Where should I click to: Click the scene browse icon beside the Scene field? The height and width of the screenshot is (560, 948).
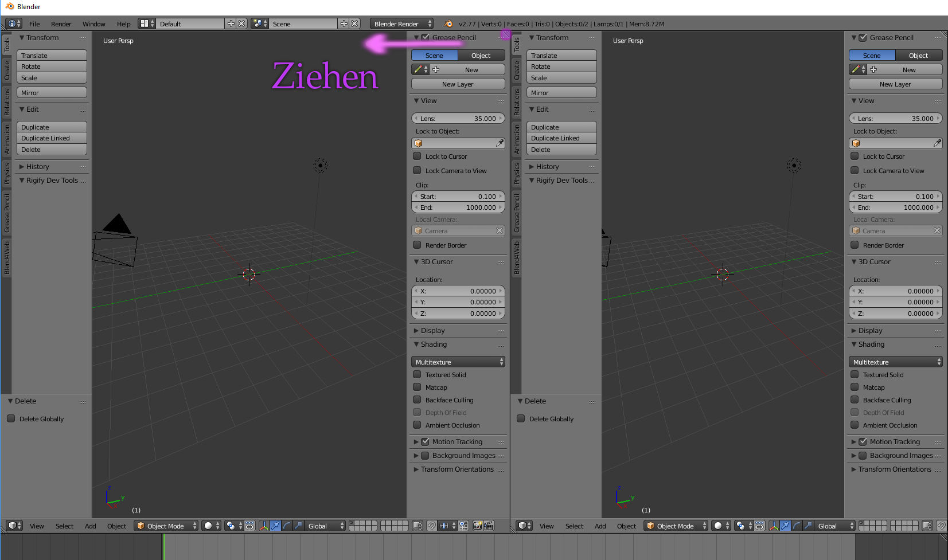click(260, 24)
